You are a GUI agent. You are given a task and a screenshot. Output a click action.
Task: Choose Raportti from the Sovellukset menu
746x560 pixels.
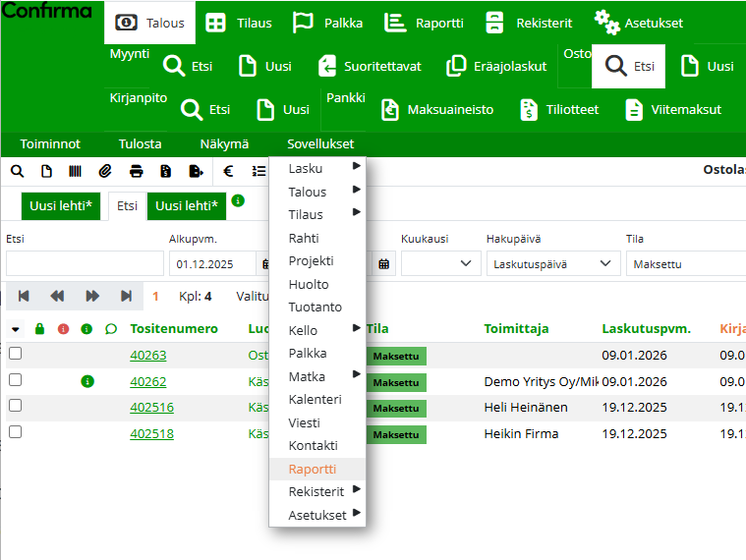click(313, 469)
